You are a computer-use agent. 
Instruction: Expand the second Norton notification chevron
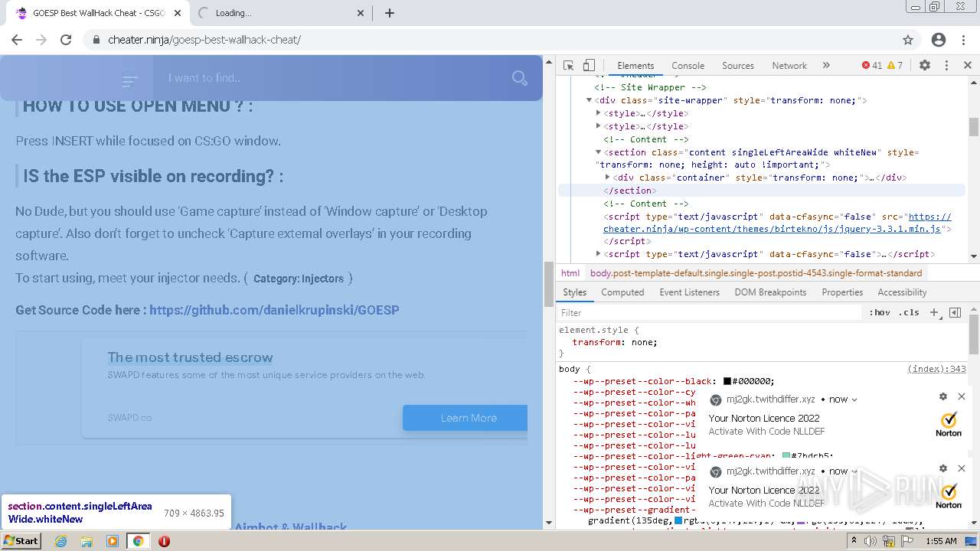pos(854,471)
